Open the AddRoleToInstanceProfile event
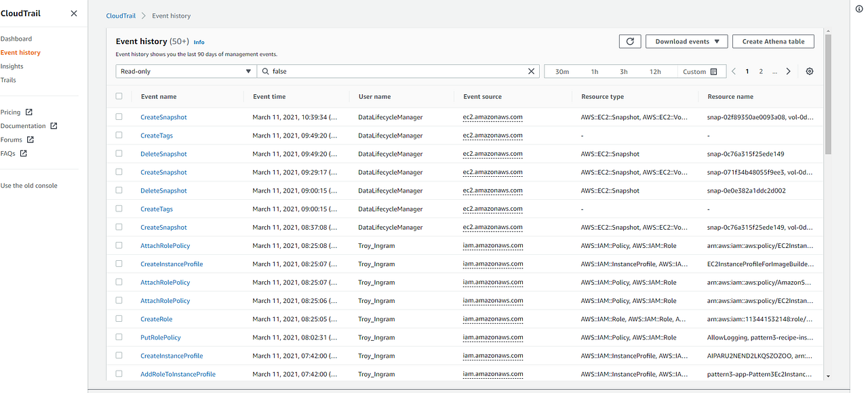The height and width of the screenshot is (393, 868). pos(178,374)
